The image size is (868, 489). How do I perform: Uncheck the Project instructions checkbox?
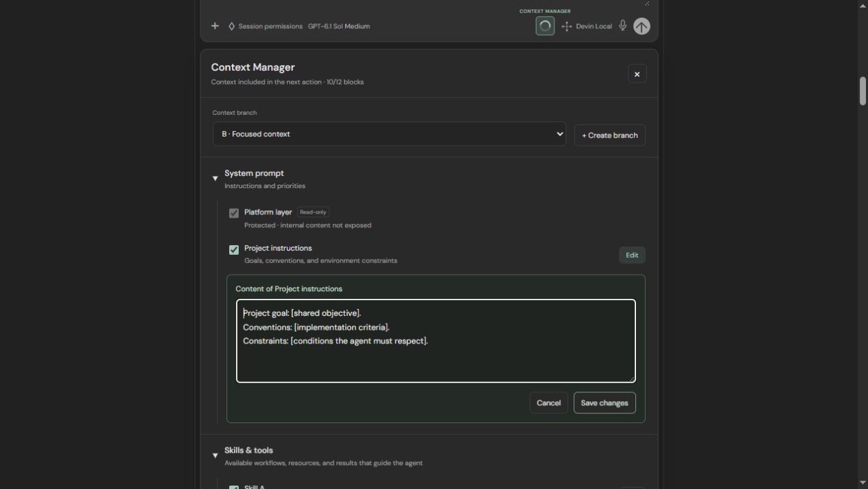pyautogui.click(x=234, y=249)
